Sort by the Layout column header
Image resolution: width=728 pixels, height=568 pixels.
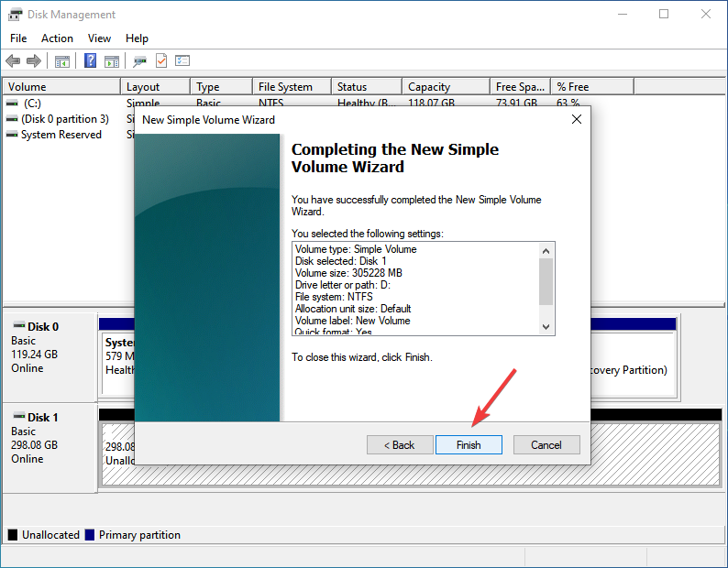click(x=156, y=87)
